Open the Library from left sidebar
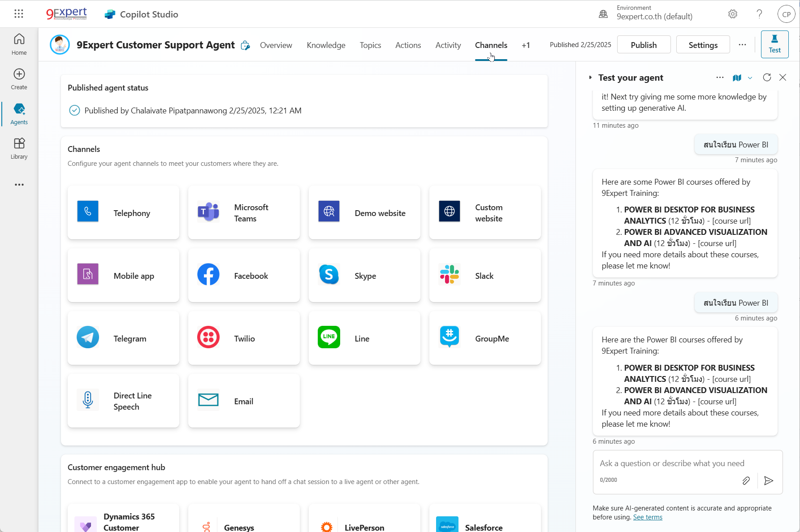 19,148
